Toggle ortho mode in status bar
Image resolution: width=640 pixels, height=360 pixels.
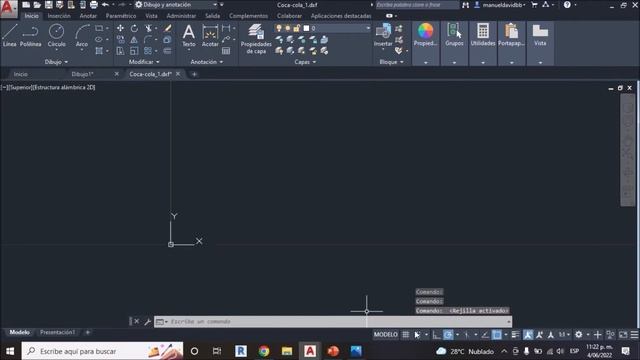(436, 335)
